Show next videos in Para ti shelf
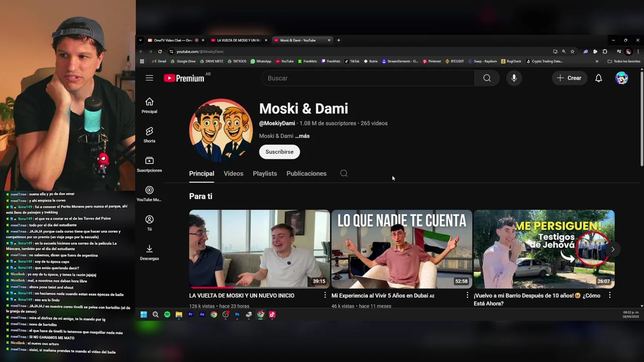This screenshot has height=362, width=644. click(x=612, y=249)
